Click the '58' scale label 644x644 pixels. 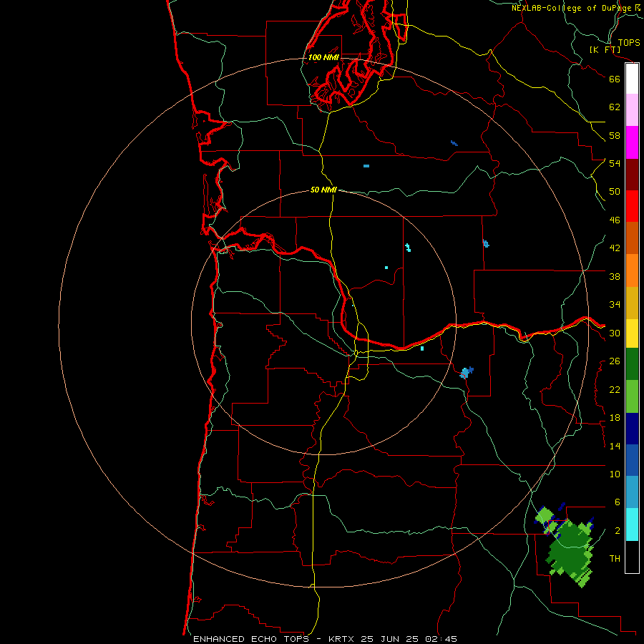(x=615, y=135)
